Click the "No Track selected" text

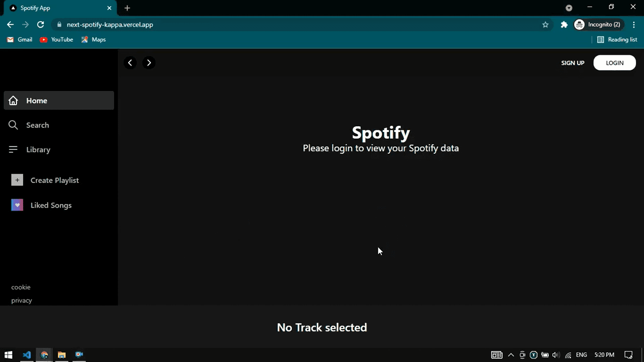(x=322, y=328)
